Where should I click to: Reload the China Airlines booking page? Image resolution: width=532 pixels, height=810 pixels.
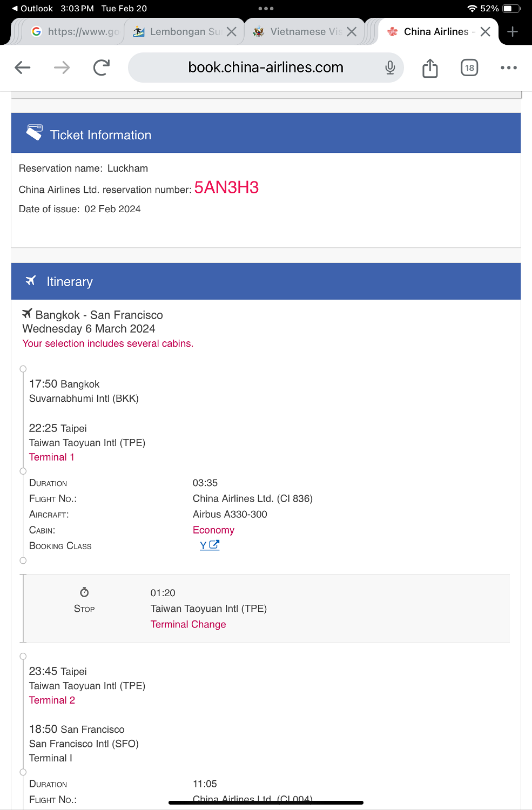(102, 67)
